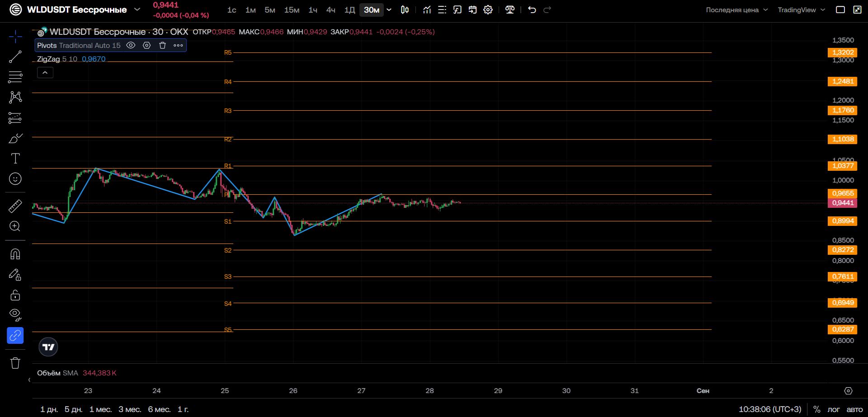Open the forecasting and measurement tools
Viewport: 868px width, 417px height.
pos(15,118)
